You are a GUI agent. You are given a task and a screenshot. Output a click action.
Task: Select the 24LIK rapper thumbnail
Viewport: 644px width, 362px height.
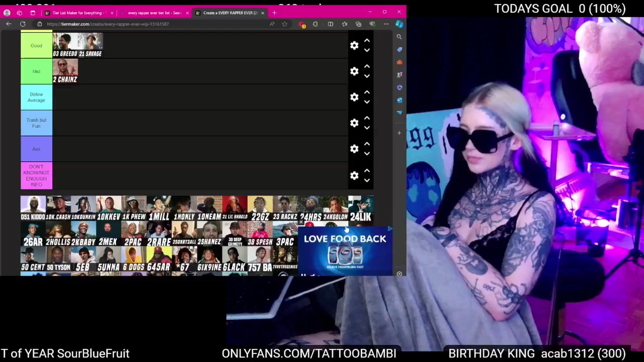[361, 208]
